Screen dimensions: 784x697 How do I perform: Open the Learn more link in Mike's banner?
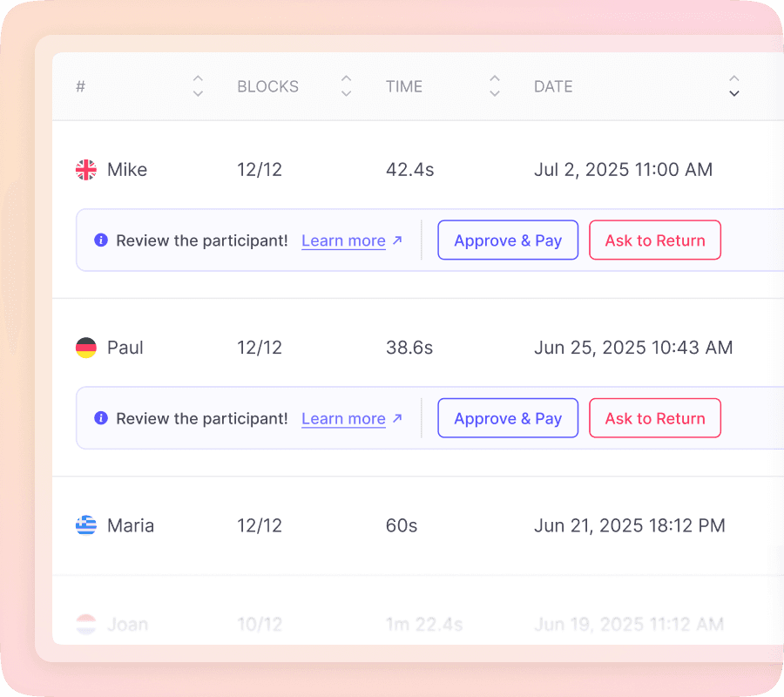coord(343,240)
